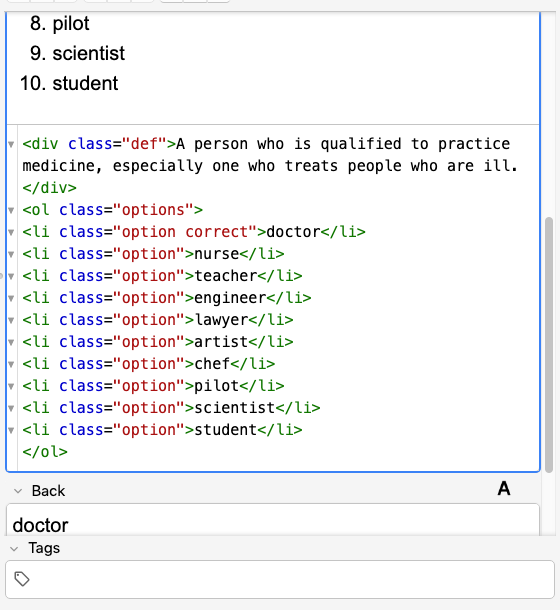Screen dimensions: 560x610
Task: Click the word 'artist' in the HTML code
Action: (221, 342)
